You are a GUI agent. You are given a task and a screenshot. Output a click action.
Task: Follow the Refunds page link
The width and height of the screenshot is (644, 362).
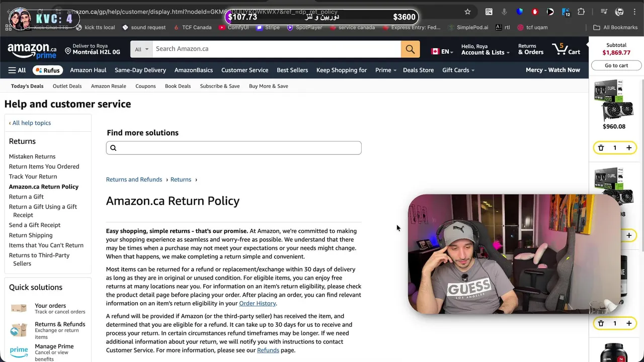click(x=268, y=350)
